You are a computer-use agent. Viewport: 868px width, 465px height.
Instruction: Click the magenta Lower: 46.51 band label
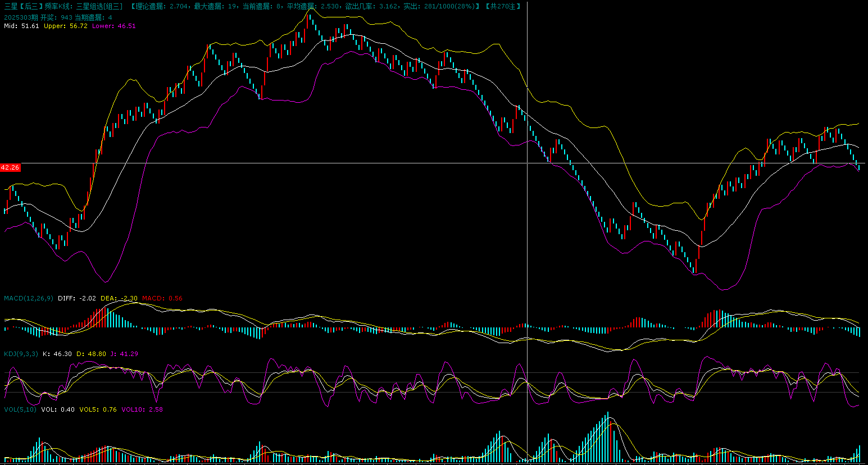[113, 26]
